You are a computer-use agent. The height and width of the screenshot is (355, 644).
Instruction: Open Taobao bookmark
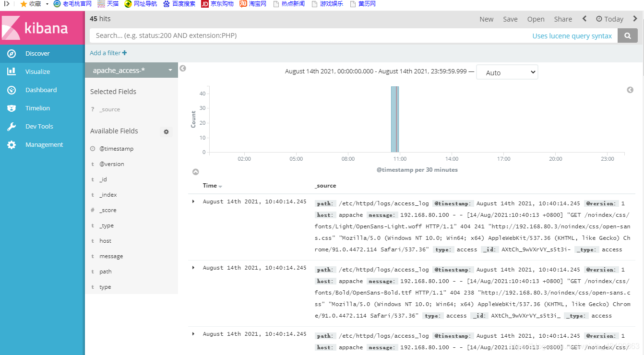pos(253,4)
